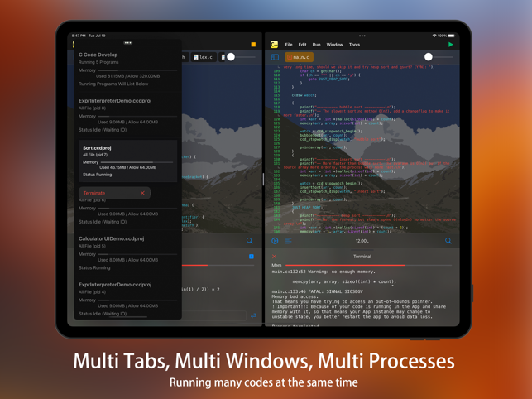Tap the right window's multitasking dots
This screenshot has width=532, height=399.
tap(362, 36)
